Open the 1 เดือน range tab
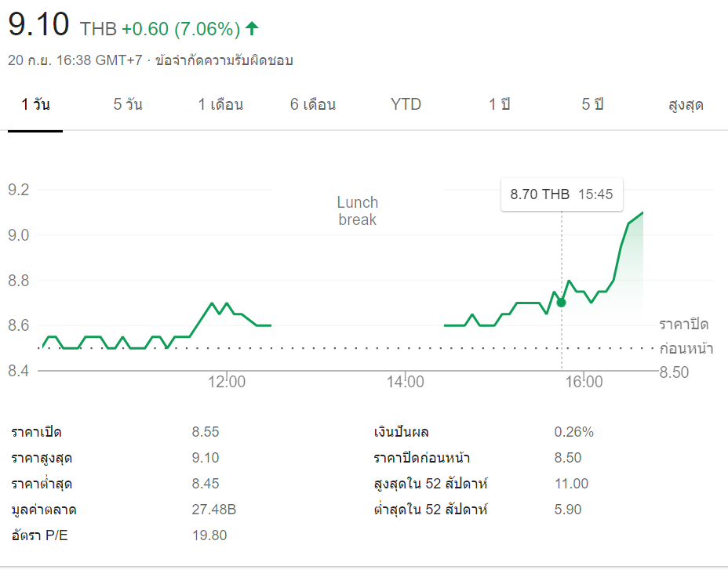The image size is (728, 577). pos(220,104)
